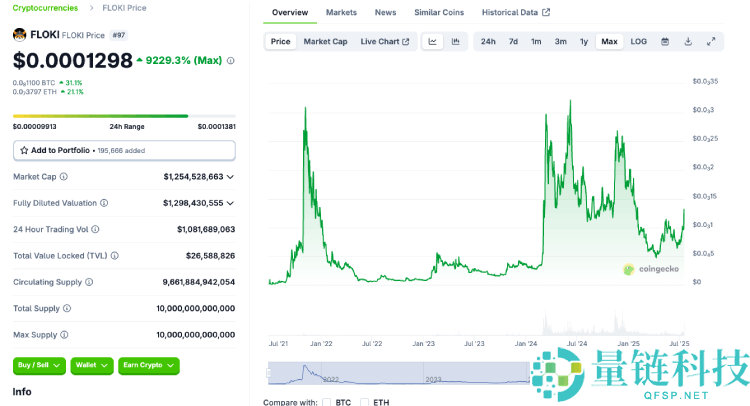The height and width of the screenshot is (406, 750).
Task: Switch to the line chart view icon
Action: (x=433, y=41)
